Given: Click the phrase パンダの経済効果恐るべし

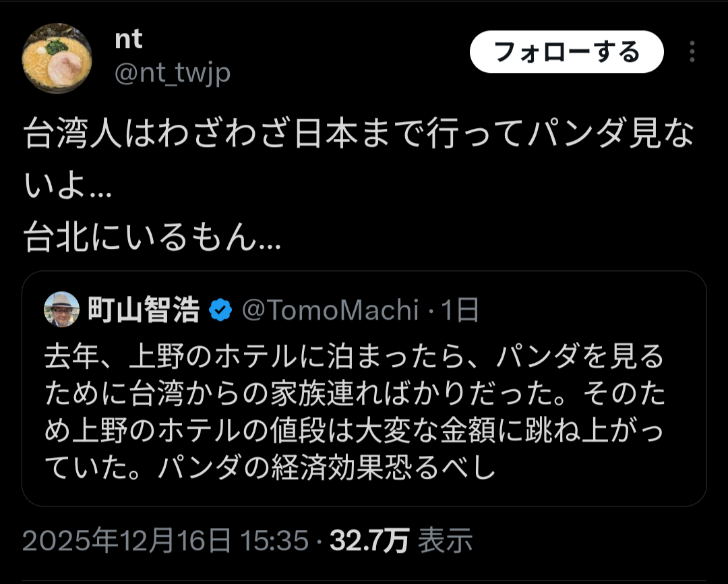Looking at the screenshot, I should click(x=328, y=467).
